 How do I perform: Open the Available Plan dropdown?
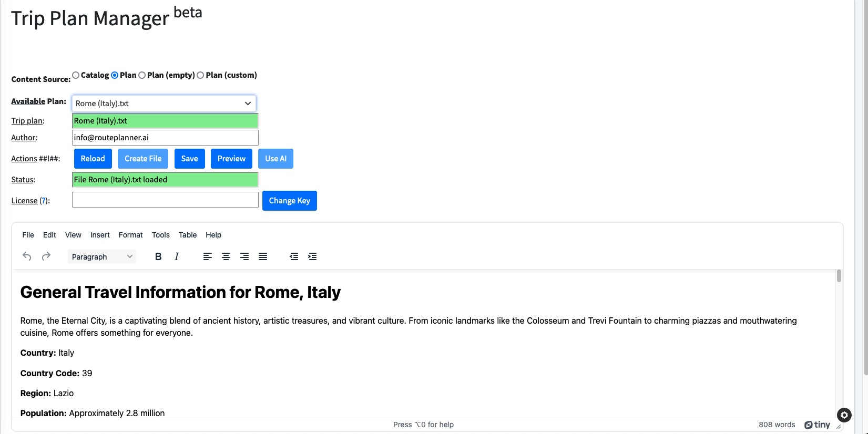pos(164,104)
